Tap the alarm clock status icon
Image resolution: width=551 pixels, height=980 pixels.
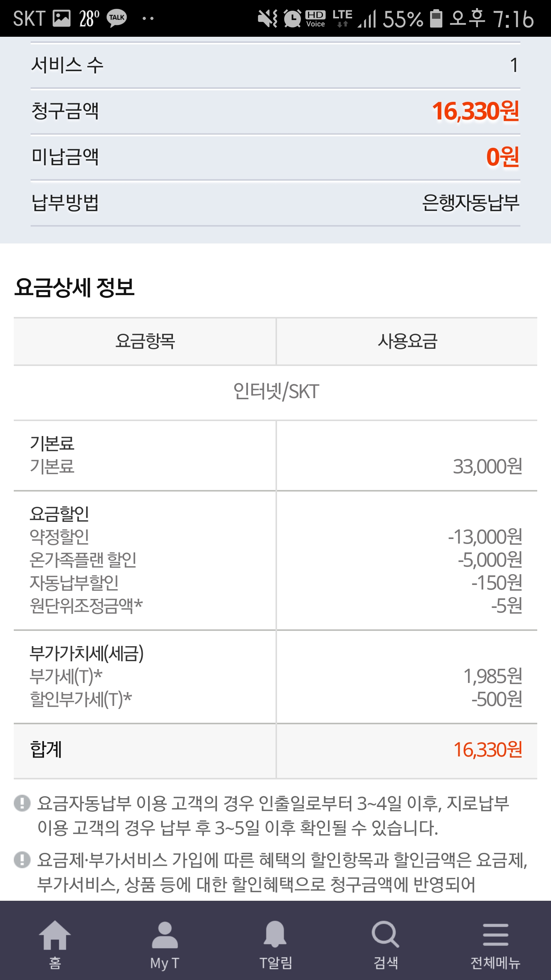[x=293, y=18]
